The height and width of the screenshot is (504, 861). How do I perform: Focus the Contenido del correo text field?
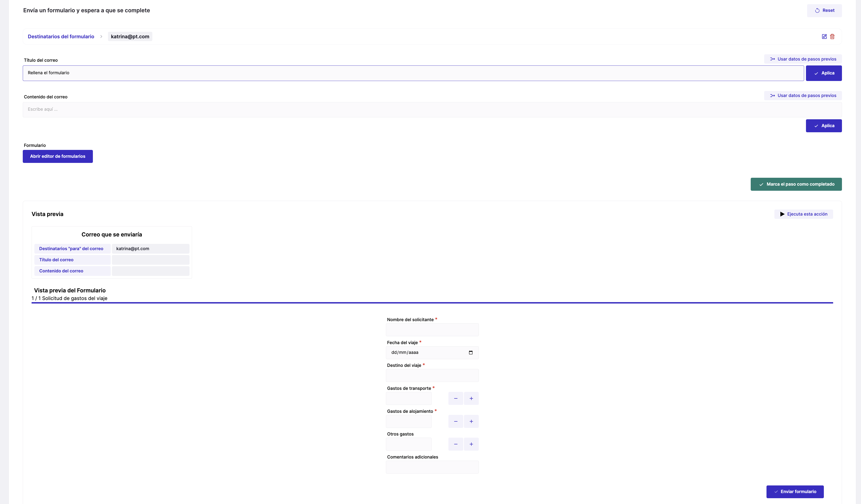[432, 110]
